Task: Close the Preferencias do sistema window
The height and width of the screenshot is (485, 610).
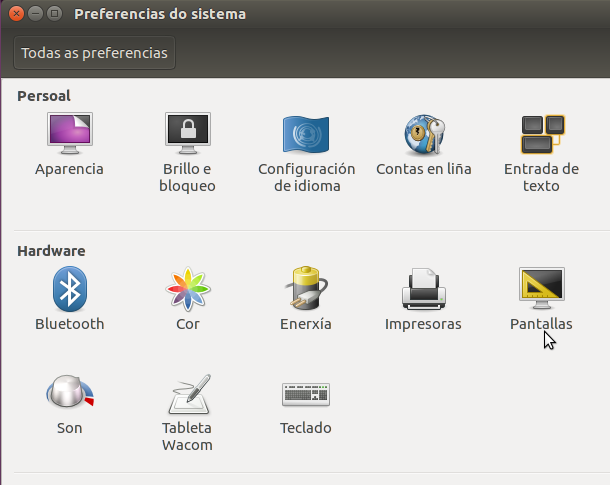Action: click(x=16, y=14)
